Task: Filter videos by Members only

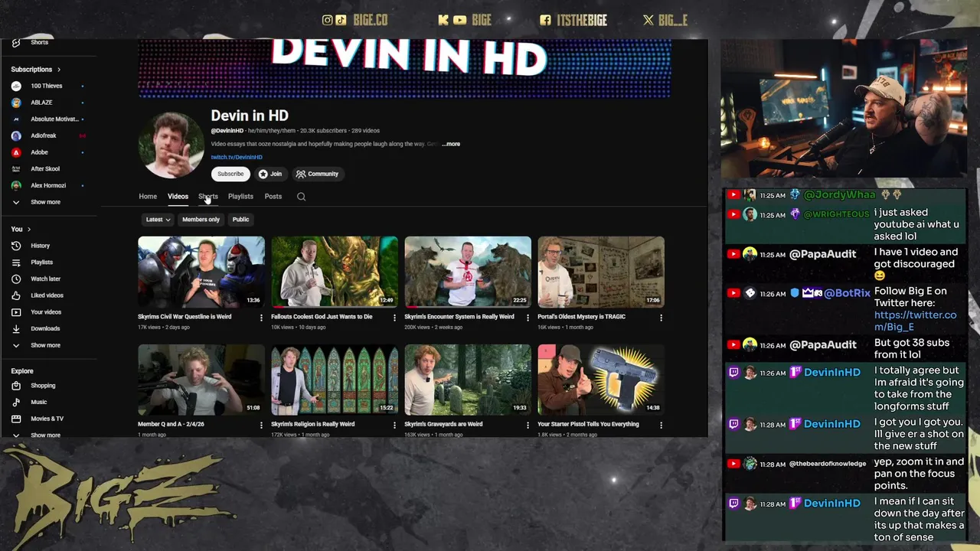Action: 201,220
